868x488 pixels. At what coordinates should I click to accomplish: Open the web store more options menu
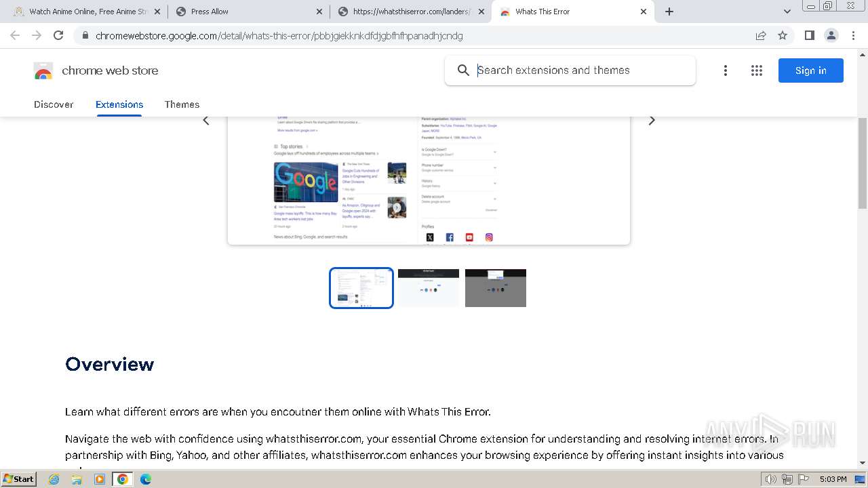(726, 70)
